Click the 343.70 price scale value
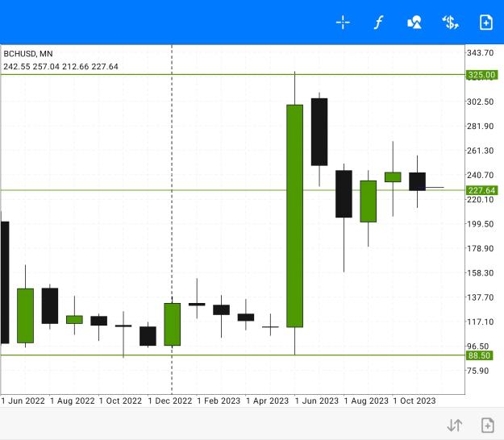 coord(480,52)
